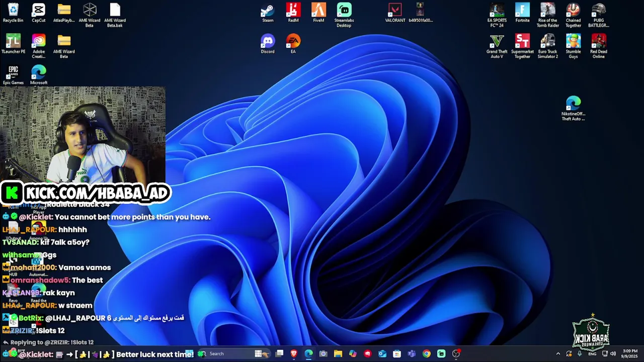The width and height of the screenshot is (644, 362).
Task: Select the AME Wizard Beta.bak file
Action: pos(115,15)
